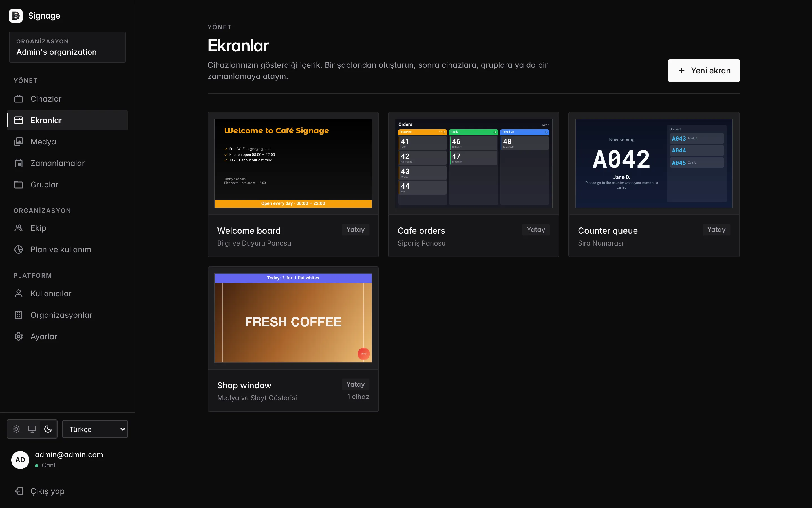
Task: Open the Welcome board screen preview
Action: pyautogui.click(x=293, y=163)
